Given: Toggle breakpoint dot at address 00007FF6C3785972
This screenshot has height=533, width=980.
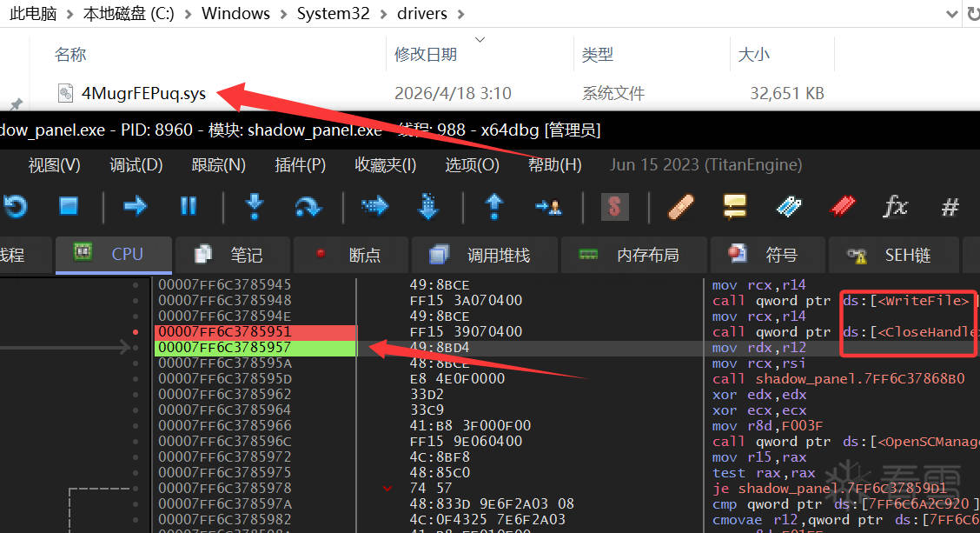Looking at the screenshot, I should pos(136,456).
